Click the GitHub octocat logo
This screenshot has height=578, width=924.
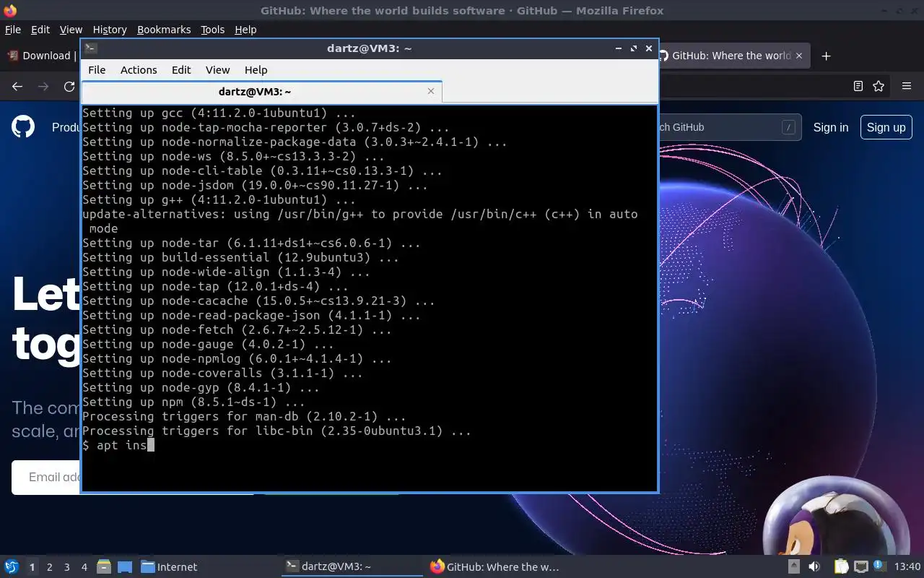(x=23, y=127)
